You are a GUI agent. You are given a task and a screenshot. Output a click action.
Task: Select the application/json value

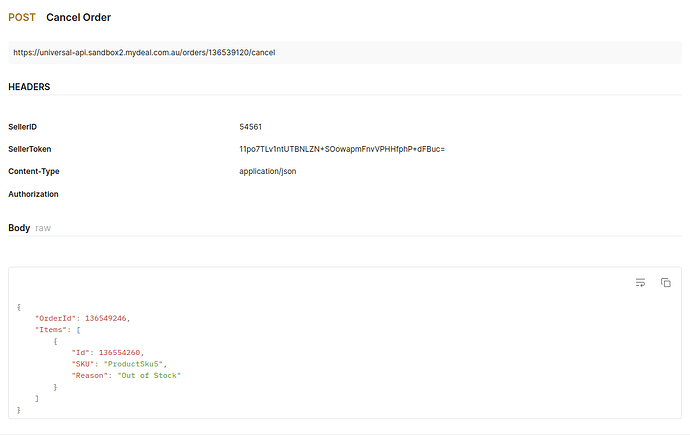268,171
